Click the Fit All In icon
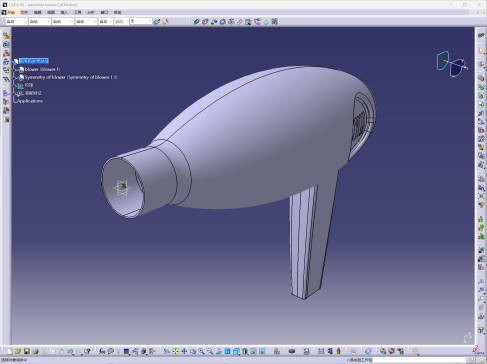The width and height of the screenshot is (487, 364). point(175,351)
